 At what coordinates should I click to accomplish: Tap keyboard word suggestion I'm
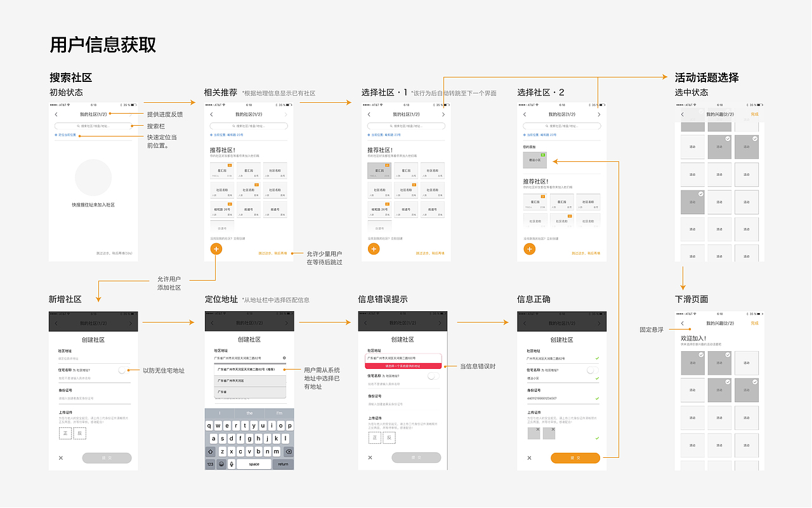pos(279,413)
